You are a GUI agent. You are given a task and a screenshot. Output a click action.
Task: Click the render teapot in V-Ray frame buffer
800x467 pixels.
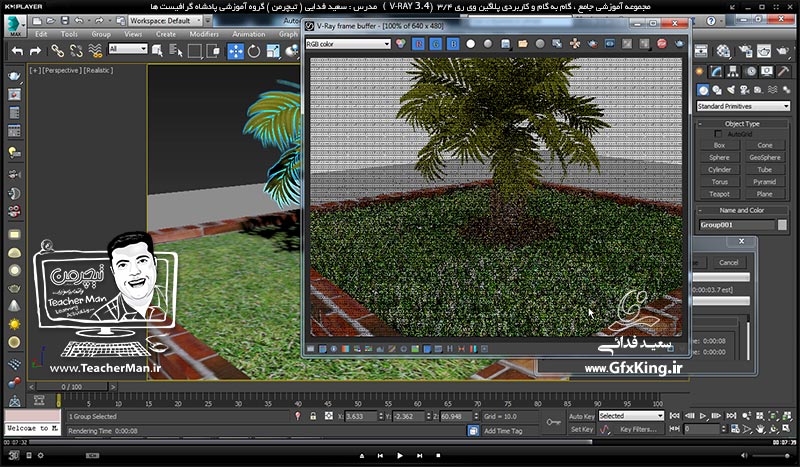(679, 44)
